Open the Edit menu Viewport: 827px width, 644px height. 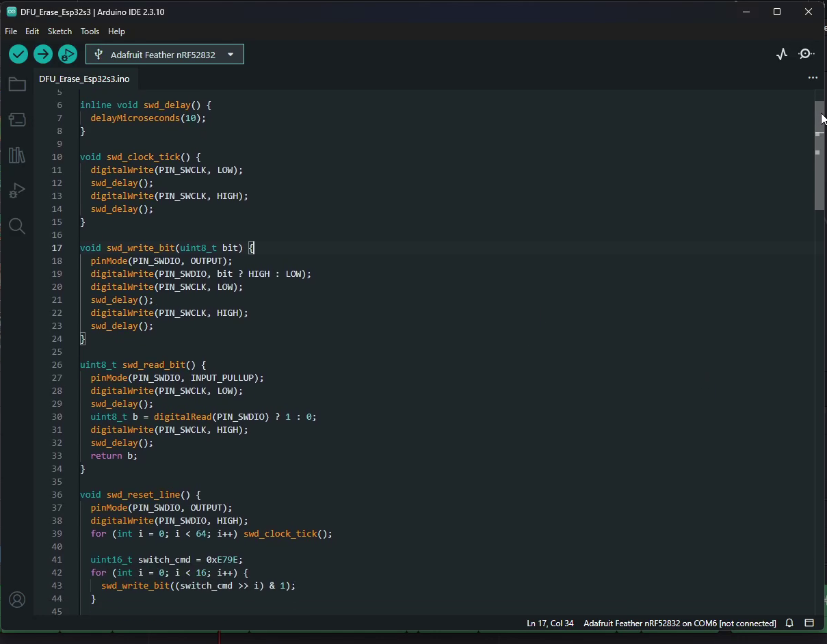[32, 31]
